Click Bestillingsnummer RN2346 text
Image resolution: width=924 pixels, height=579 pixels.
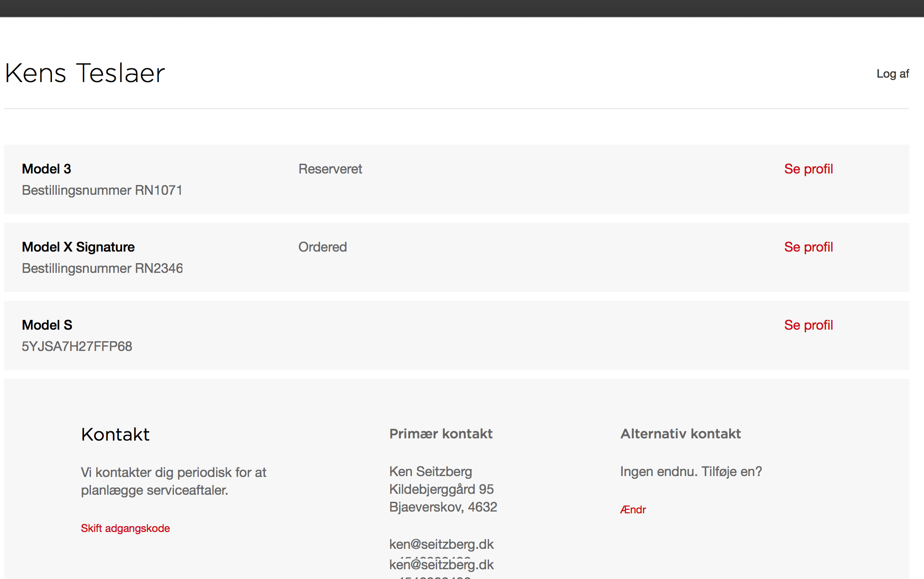[x=102, y=268]
